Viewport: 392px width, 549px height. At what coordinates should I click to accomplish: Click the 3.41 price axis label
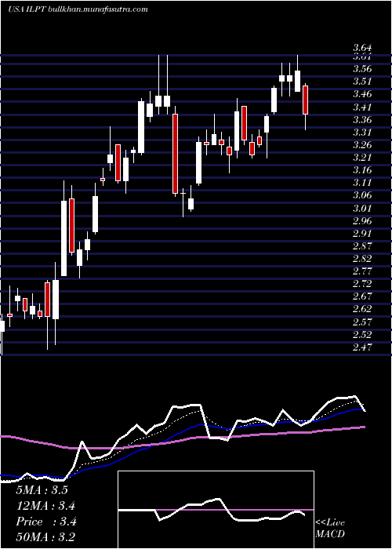coord(362,107)
